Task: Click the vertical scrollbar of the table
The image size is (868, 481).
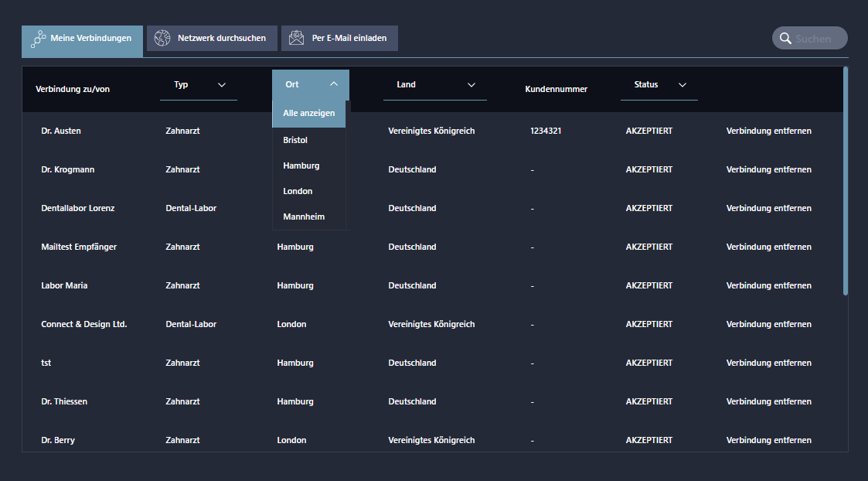Action: coord(846,182)
